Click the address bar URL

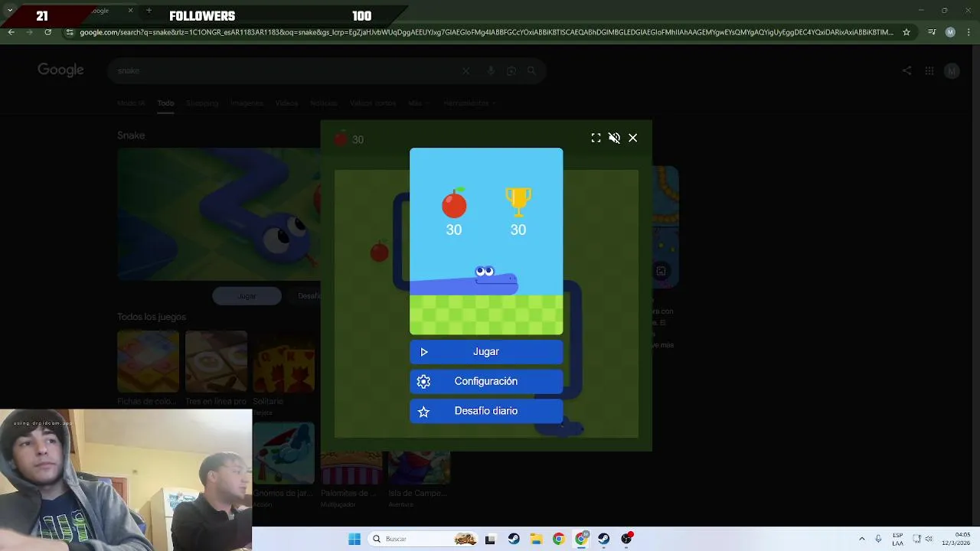pyautogui.click(x=486, y=32)
